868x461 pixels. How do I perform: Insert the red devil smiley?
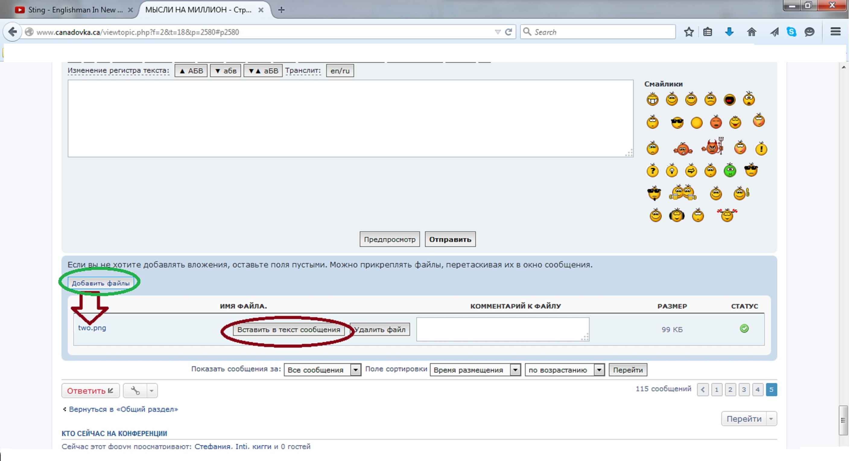click(x=713, y=146)
